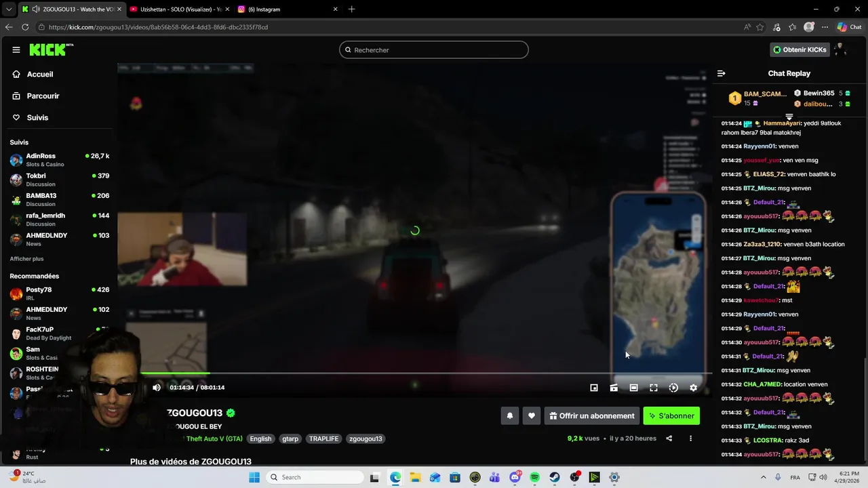Open Sam recommended channel avatar

click(x=16, y=353)
